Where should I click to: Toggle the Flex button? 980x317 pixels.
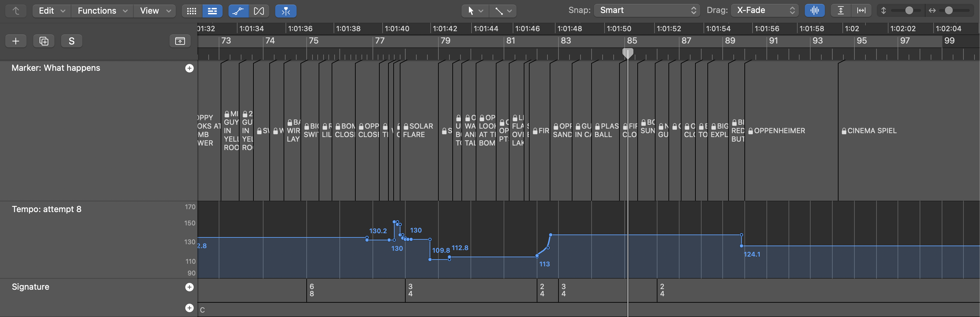pos(259,11)
